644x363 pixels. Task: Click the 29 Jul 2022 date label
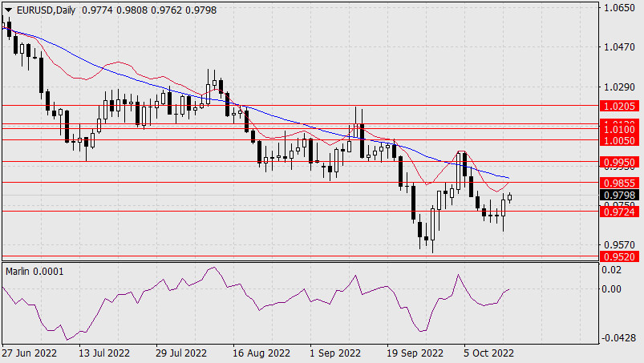coord(181,353)
